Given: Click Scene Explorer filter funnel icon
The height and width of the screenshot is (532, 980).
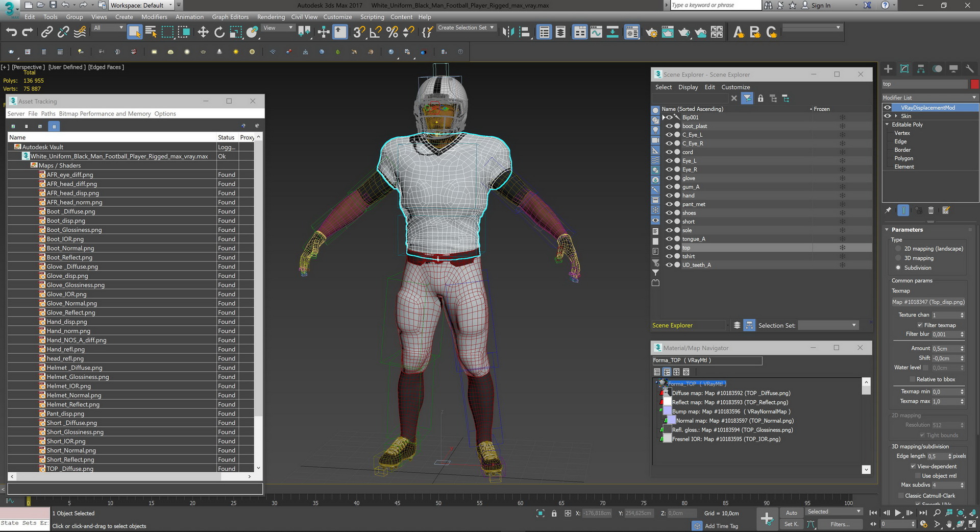Looking at the screenshot, I should (x=747, y=98).
